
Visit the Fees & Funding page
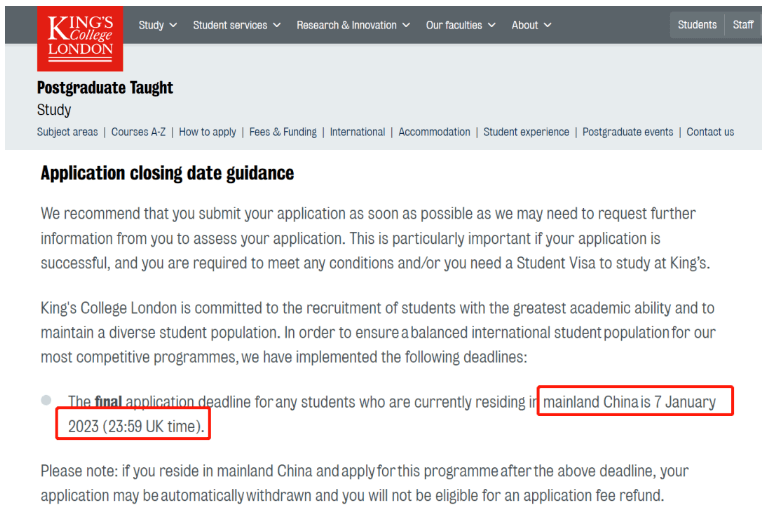coord(283,132)
